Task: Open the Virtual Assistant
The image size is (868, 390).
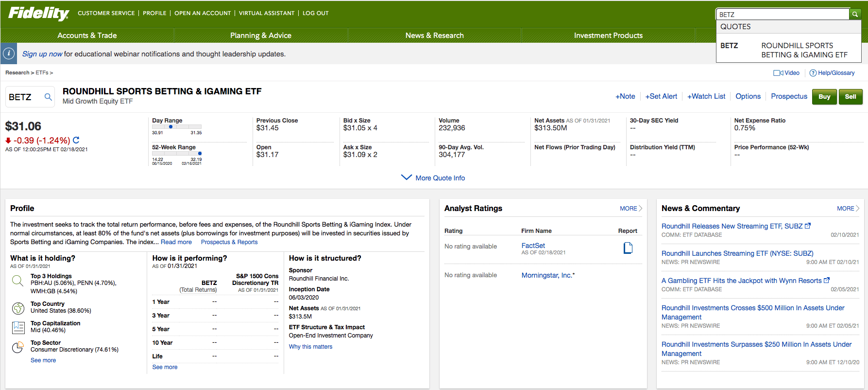Action: (267, 13)
